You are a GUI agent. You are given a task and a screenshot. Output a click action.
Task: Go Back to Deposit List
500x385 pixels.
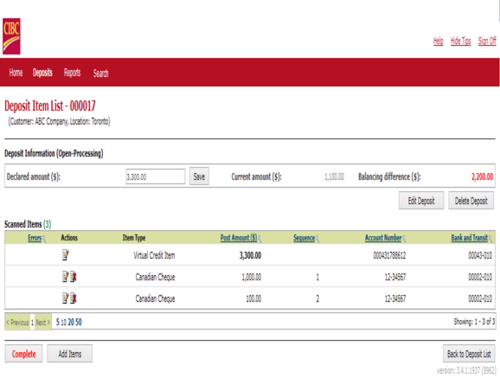(x=469, y=354)
